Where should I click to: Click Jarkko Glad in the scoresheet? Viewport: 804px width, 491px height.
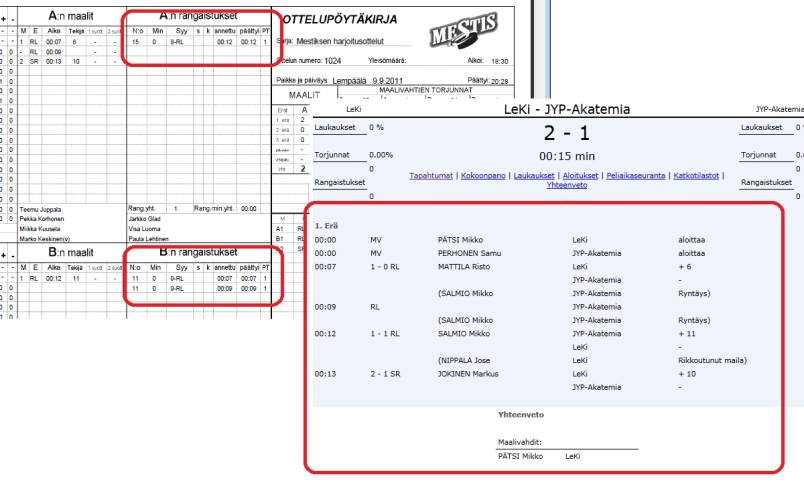coord(145,219)
